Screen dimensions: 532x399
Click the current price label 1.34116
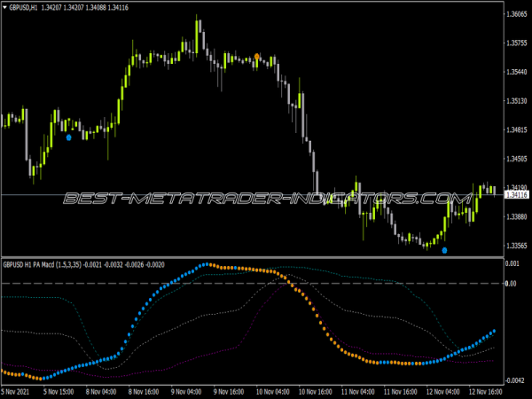[517, 195]
